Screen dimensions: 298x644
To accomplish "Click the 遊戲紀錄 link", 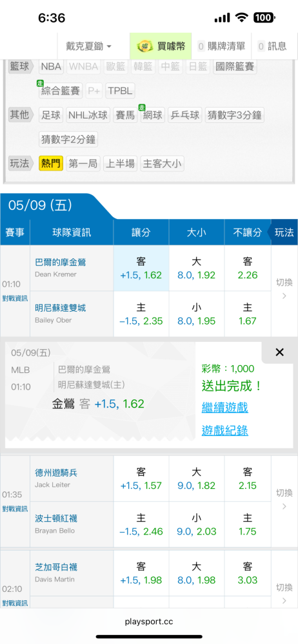I will tap(224, 430).
